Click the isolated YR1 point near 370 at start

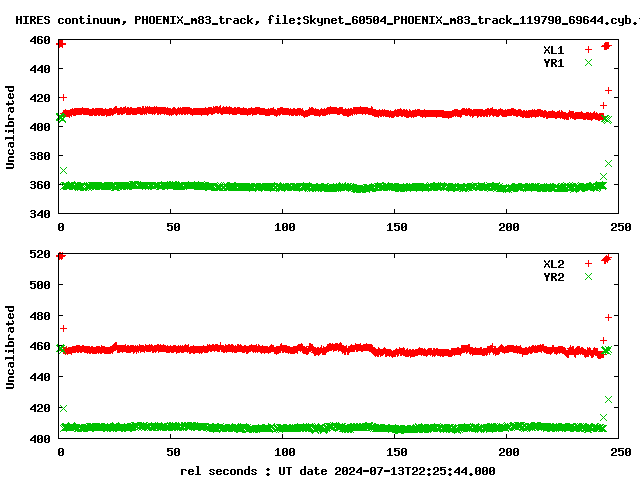click(x=63, y=171)
